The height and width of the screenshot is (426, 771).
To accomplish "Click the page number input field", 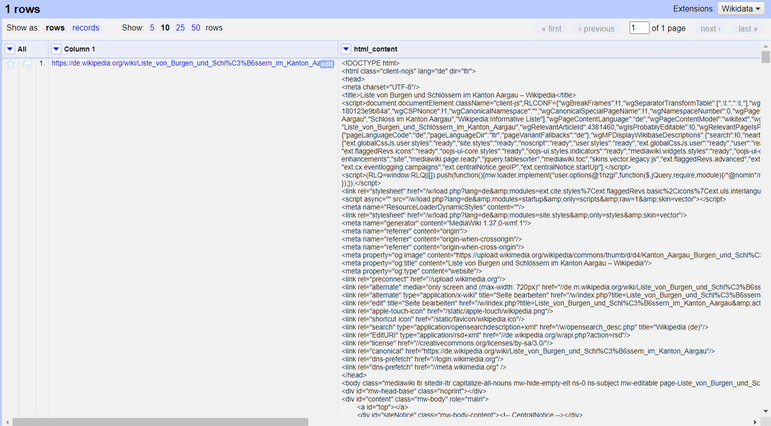I will coord(638,29).
